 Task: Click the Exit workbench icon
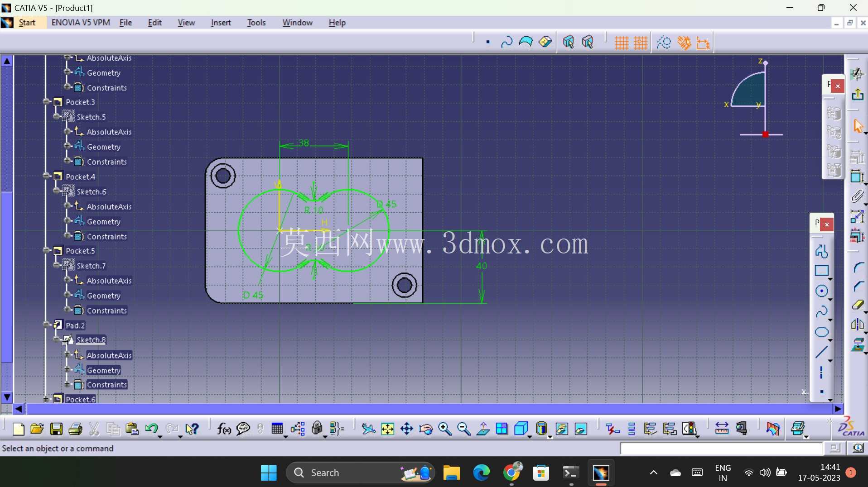(858, 94)
